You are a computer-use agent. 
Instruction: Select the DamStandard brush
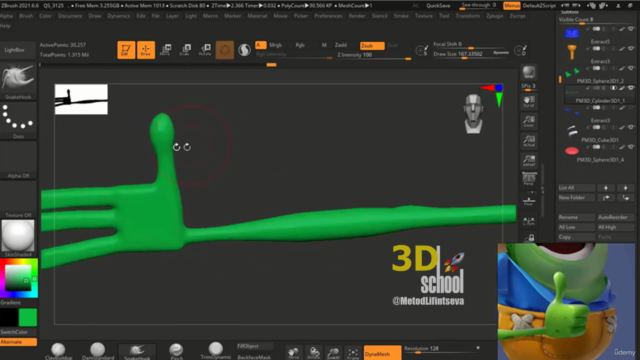pyautogui.click(x=98, y=351)
